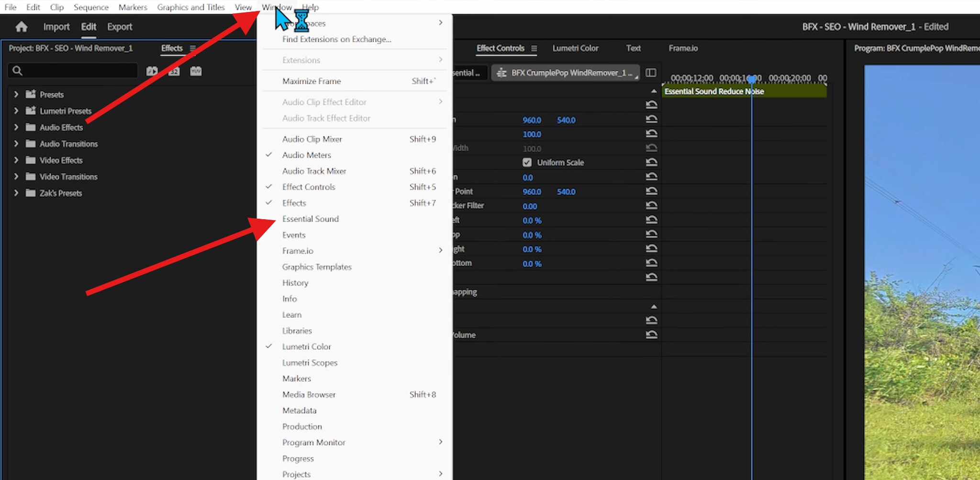Click the comparison view icon beside clip name
Screen dimensions: 980x480
click(x=651, y=73)
